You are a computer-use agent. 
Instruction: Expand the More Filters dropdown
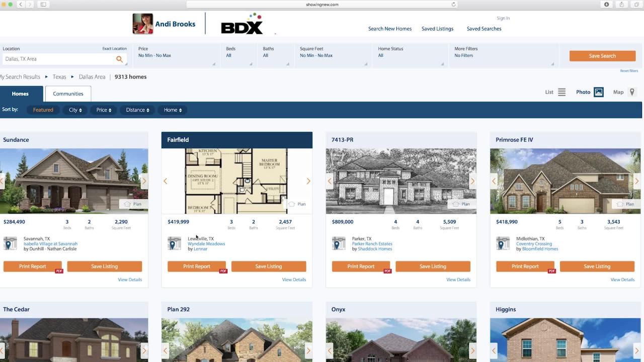tap(504, 55)
